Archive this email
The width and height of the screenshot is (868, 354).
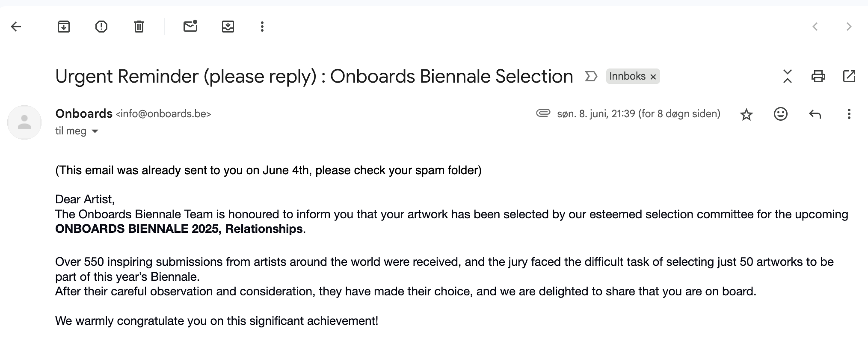pos(64,27)
